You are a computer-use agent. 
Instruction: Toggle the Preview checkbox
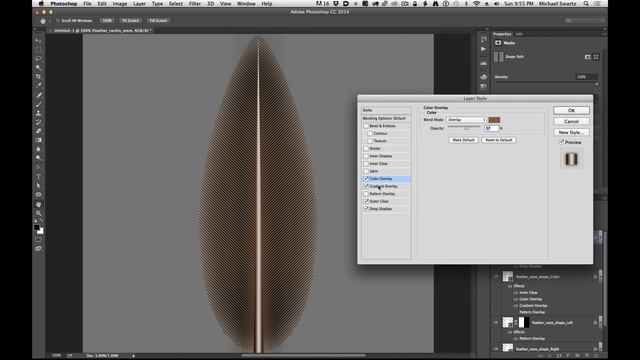click(562, 142)
